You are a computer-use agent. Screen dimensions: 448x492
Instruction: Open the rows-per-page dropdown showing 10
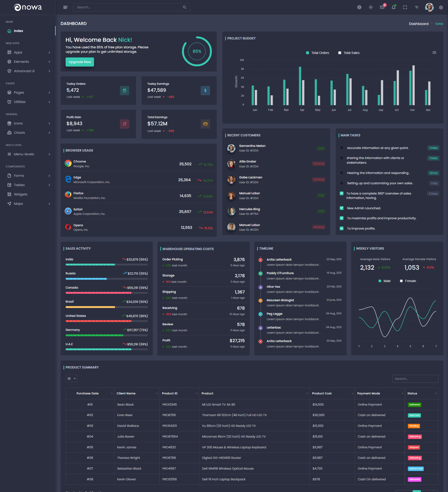coord(71,379)
